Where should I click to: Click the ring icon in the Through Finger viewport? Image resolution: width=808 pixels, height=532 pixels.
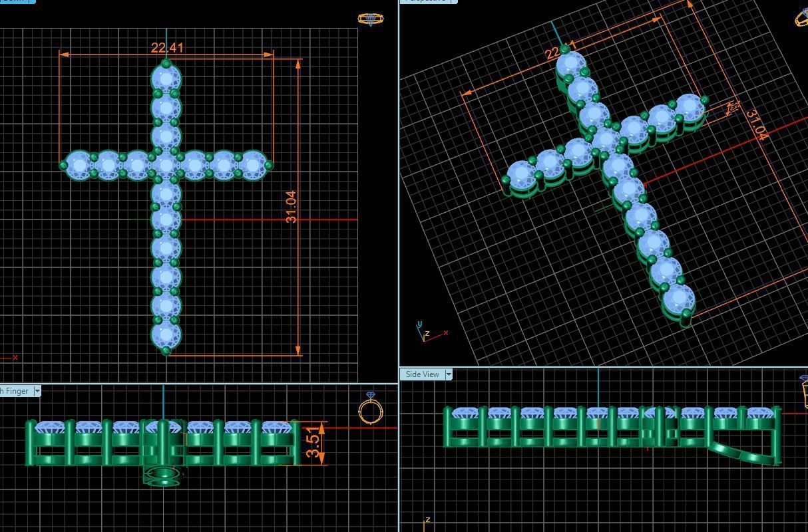(371, 408)
